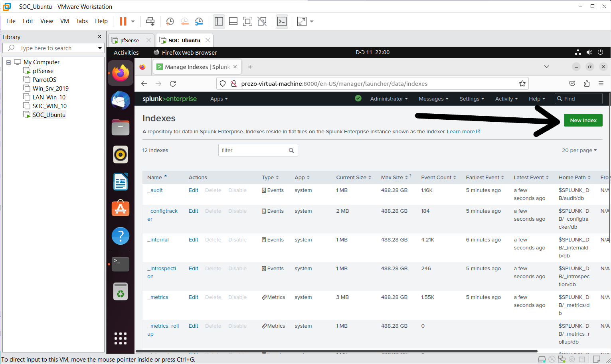The height and width of the screenshot is (364, 611).
Task: Click the New Index button
Action: coord(583,120)
